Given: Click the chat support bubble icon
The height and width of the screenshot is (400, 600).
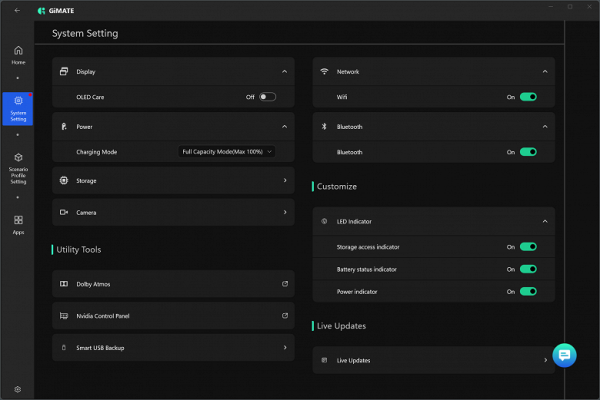Looking at the screenshot, I should [563, 355].
